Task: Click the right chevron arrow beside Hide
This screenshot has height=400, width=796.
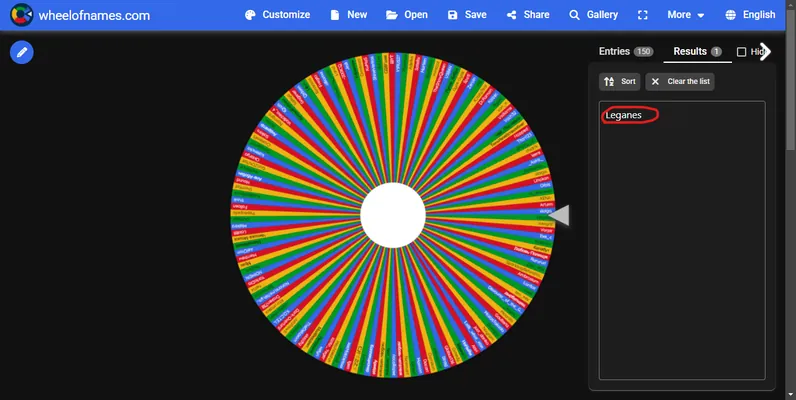Action: (765, 51)
